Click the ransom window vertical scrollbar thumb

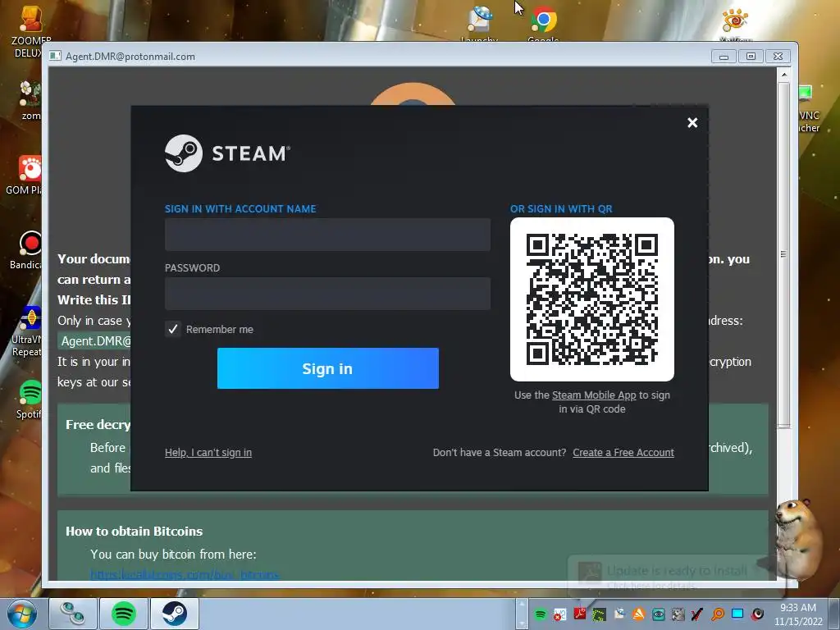click(x=783, y=255)
